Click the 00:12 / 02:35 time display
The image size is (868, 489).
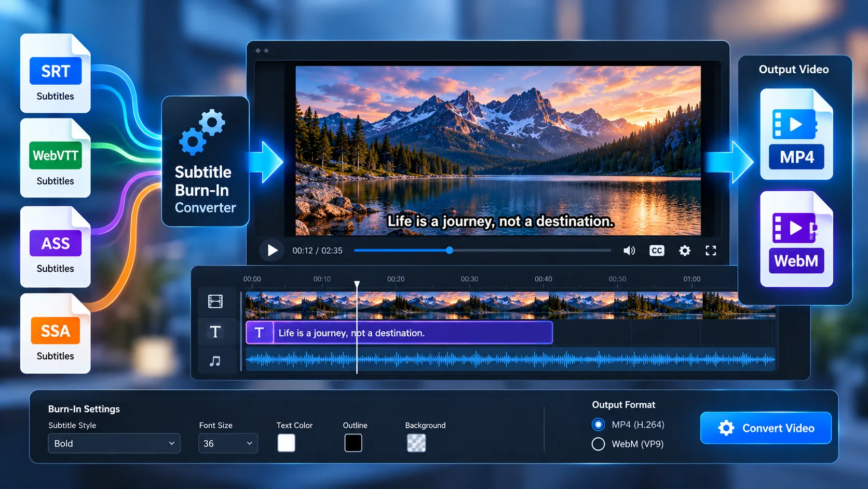tap(317, 250)
